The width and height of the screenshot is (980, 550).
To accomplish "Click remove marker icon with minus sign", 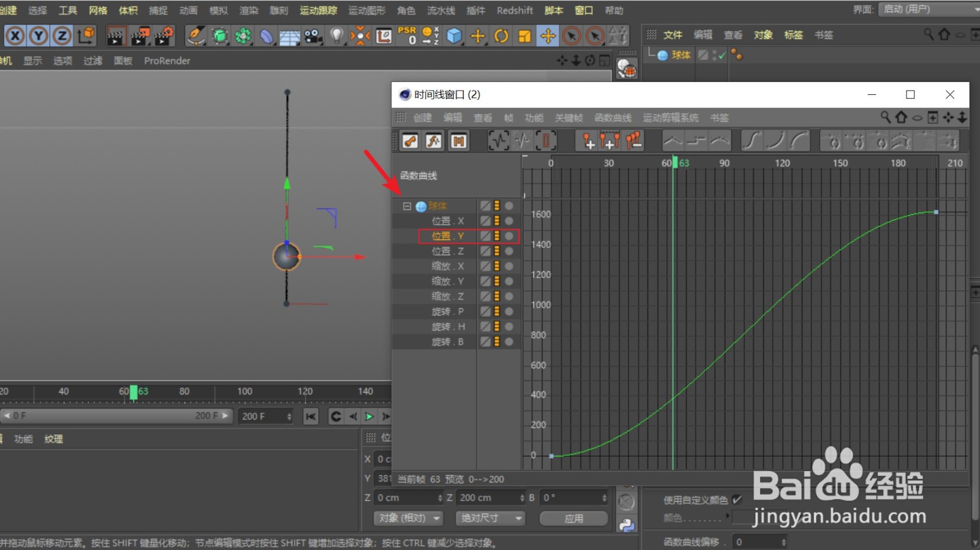I will coord(634,141).
